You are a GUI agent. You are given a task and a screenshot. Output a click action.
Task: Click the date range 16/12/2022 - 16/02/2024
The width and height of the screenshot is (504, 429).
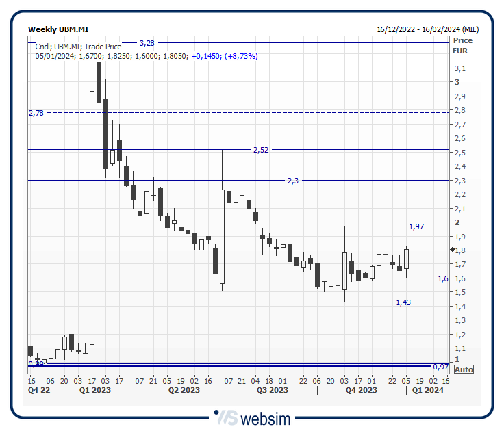point(427,29)
